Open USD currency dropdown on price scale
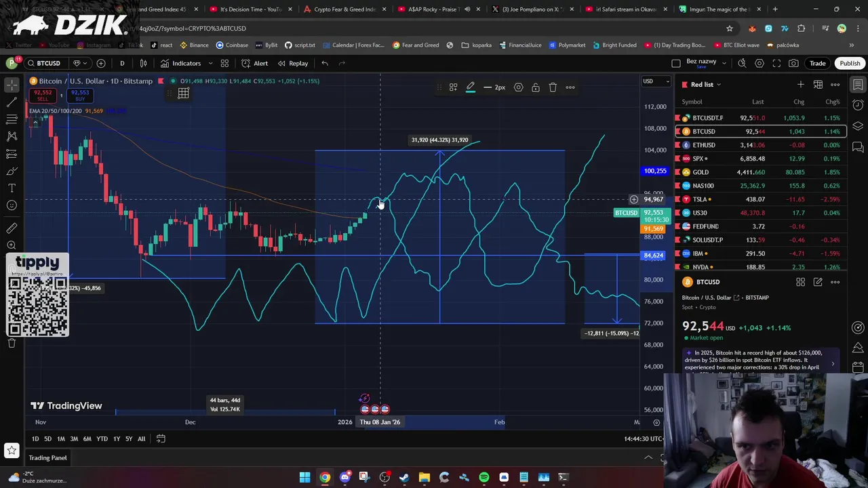The width and height of the screenshot is (868, 488). coord(656,81)
